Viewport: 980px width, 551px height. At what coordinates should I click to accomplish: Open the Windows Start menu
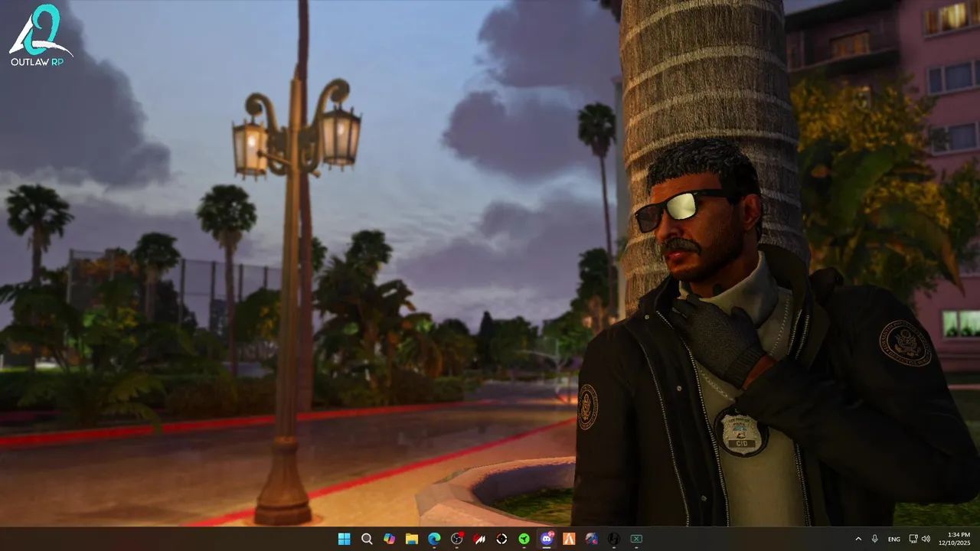pyautogui.click(x=345, y=539)
